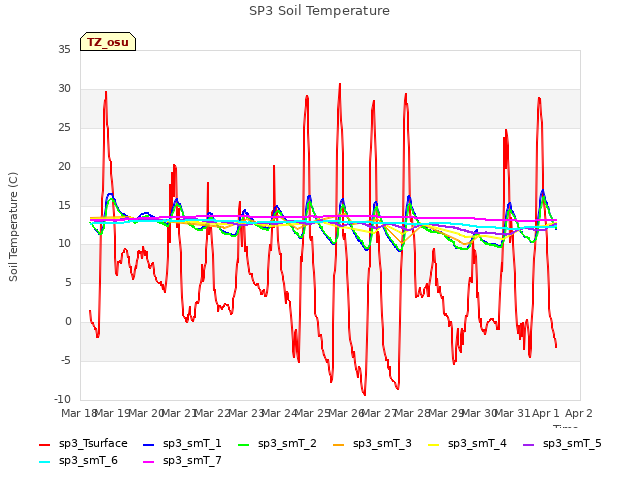Viewport: 640px width, 480px height.
Task: Click the blue sp3_smT_1 legend swatch
Action: [x=149, y=444]
